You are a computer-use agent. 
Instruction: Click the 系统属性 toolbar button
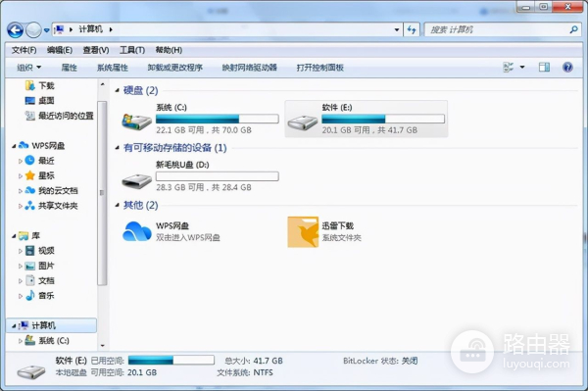113,68
